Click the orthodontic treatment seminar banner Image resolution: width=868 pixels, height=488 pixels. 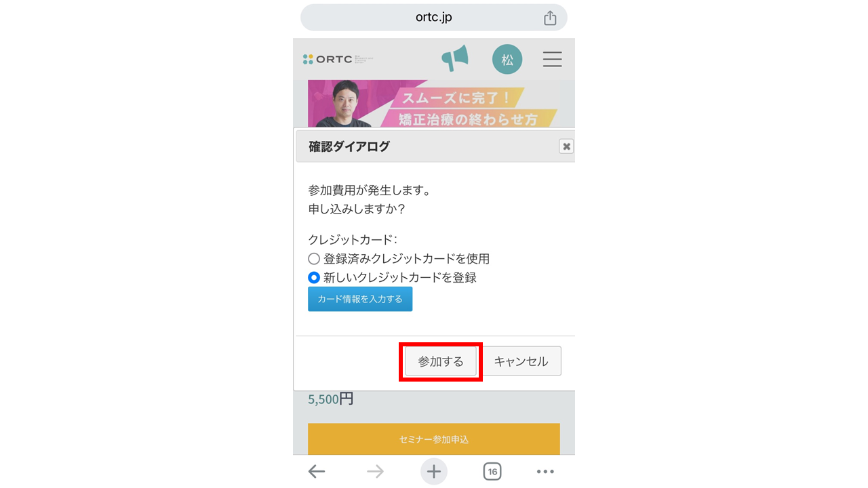coord(434,103)
